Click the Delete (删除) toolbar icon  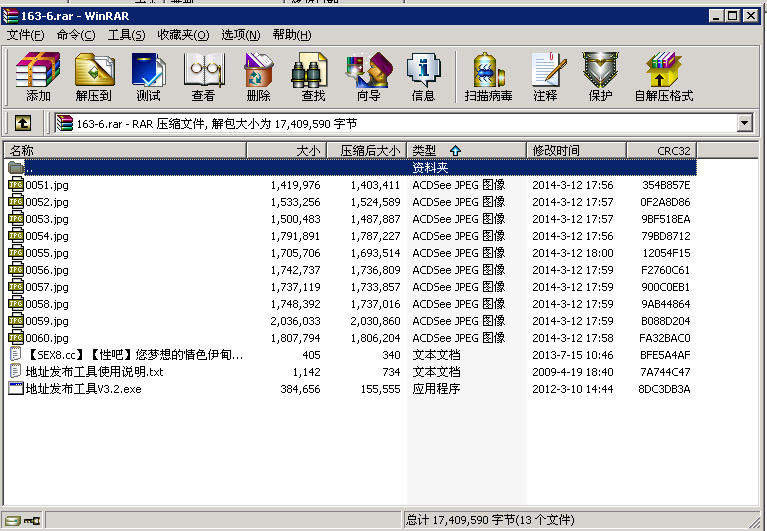click(x=258, y=70)
